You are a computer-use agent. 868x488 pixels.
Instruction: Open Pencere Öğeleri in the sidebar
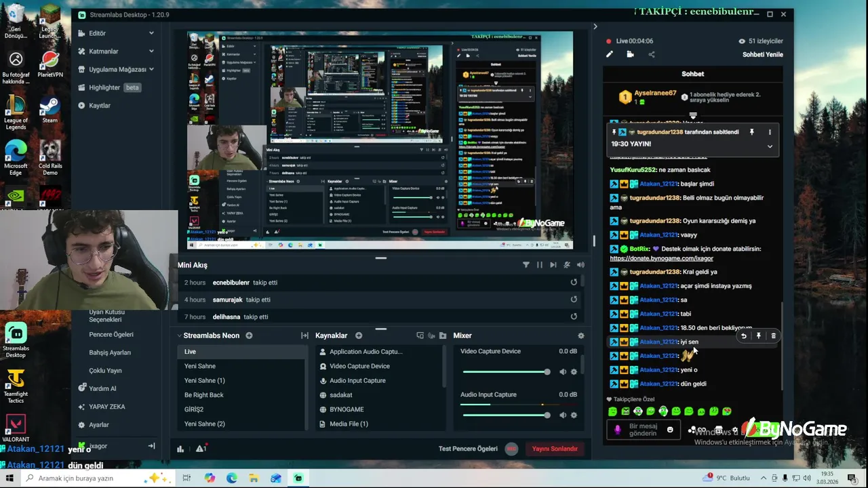(x=111, y=334)
